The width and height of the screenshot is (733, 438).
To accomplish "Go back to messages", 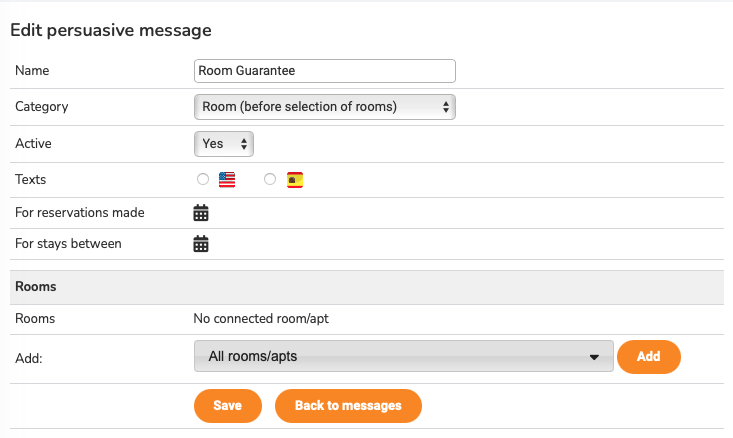I will click(348, 406).
